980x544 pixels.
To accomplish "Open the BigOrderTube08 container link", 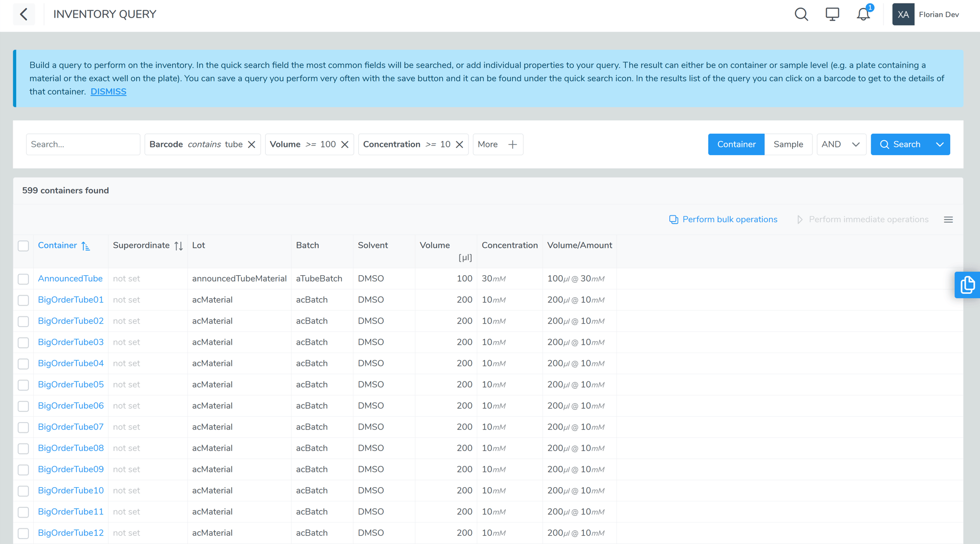I will (71, 448).
